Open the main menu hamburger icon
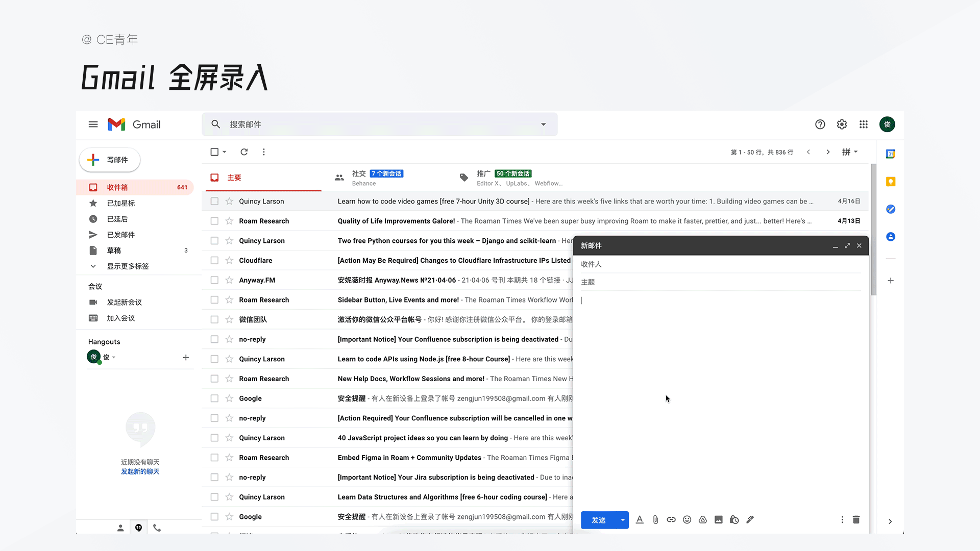This screenshot has width=980, height=551. pyautogui.click(x=93, y=124)
